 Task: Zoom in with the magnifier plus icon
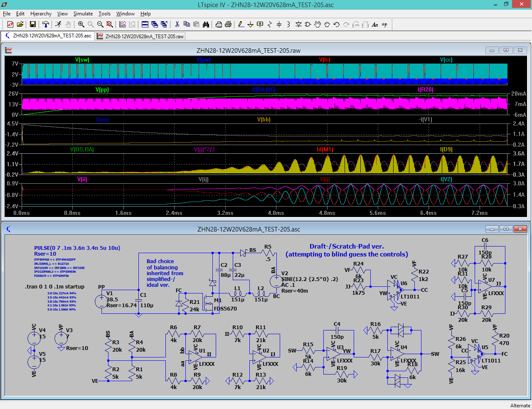click(x=81, y=25)
